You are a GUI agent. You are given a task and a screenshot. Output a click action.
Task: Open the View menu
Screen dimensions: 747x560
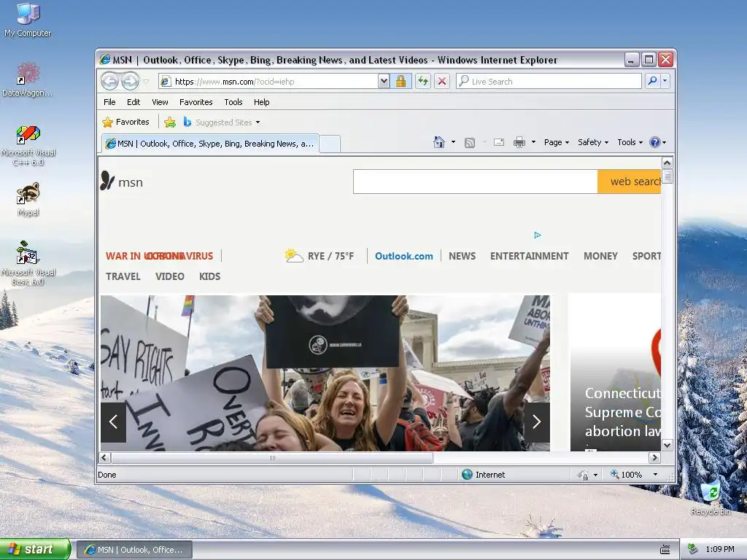click(160, 102)
